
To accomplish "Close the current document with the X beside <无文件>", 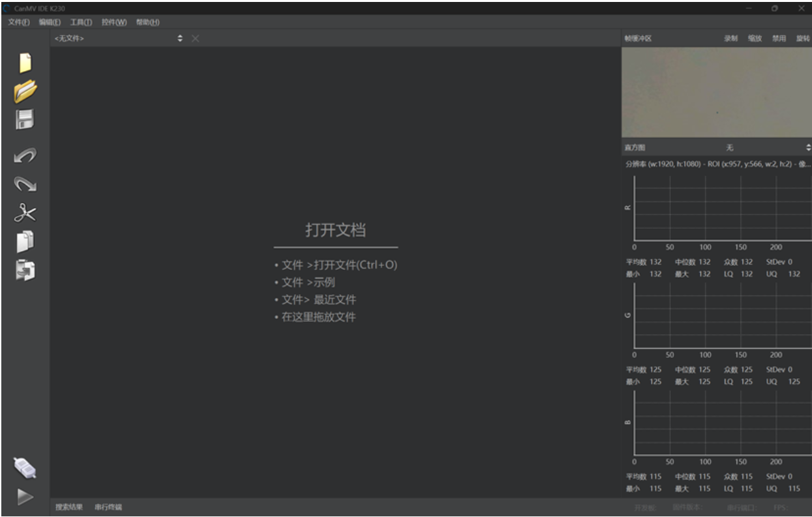I will tap(195, 38).
